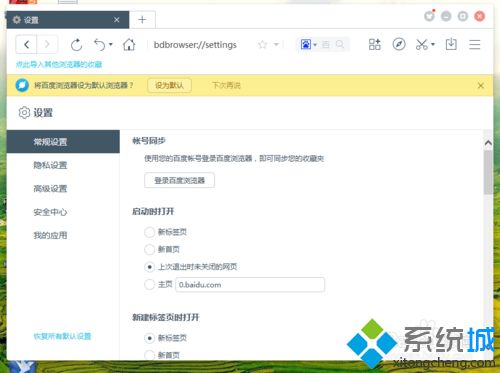500x373 pixels.
Task: Click the Baidu paw search engine icon
Action: [306, 44]
